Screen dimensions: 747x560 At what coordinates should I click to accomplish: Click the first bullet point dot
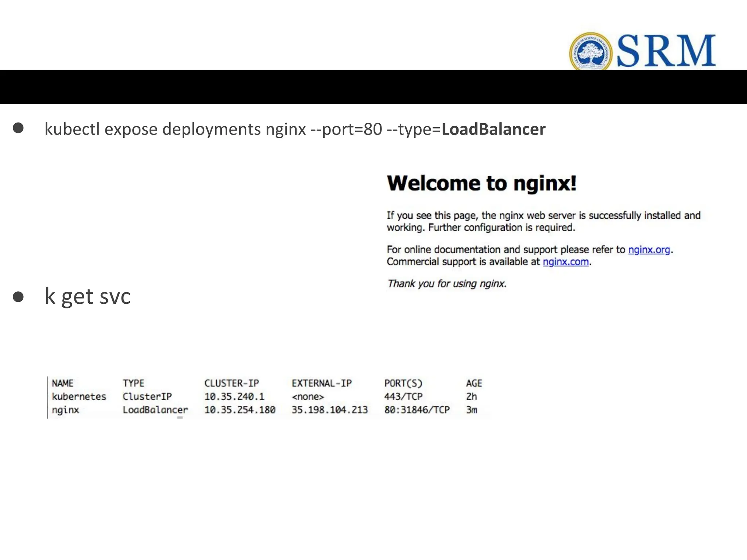(18, 128)
